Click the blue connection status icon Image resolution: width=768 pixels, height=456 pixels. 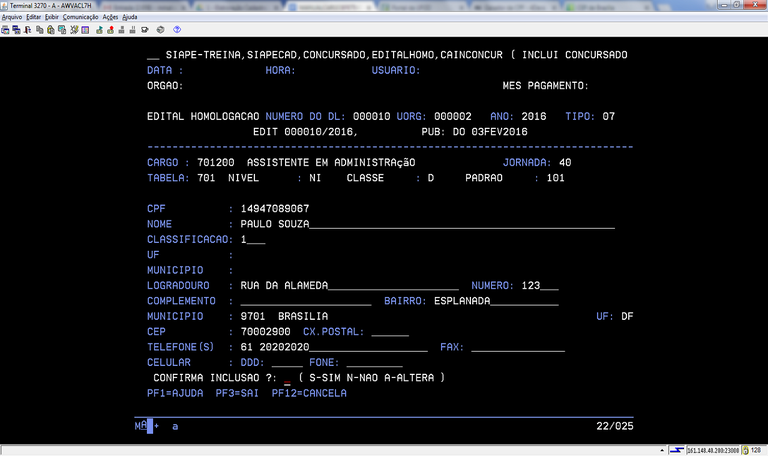pos(677,449)
